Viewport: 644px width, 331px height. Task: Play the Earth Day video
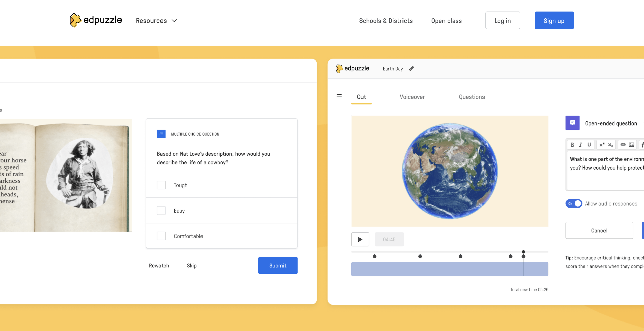(360, 239)
